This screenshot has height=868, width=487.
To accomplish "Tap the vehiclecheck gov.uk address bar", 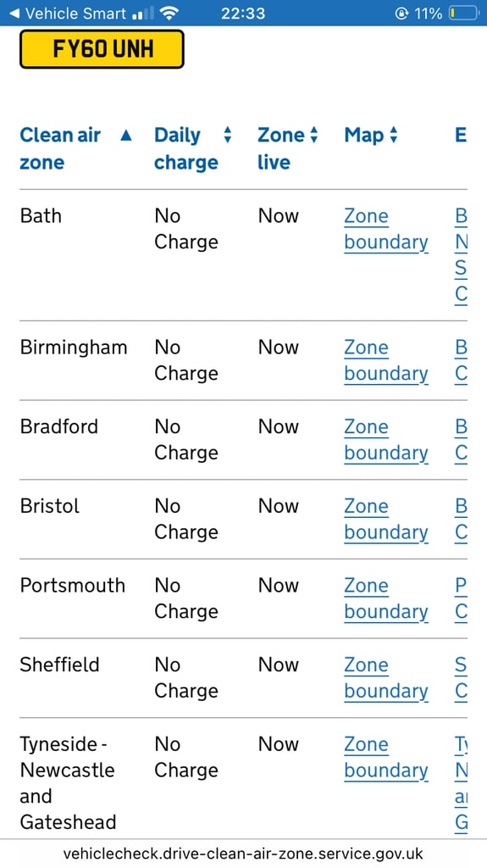I will [244, 853].
